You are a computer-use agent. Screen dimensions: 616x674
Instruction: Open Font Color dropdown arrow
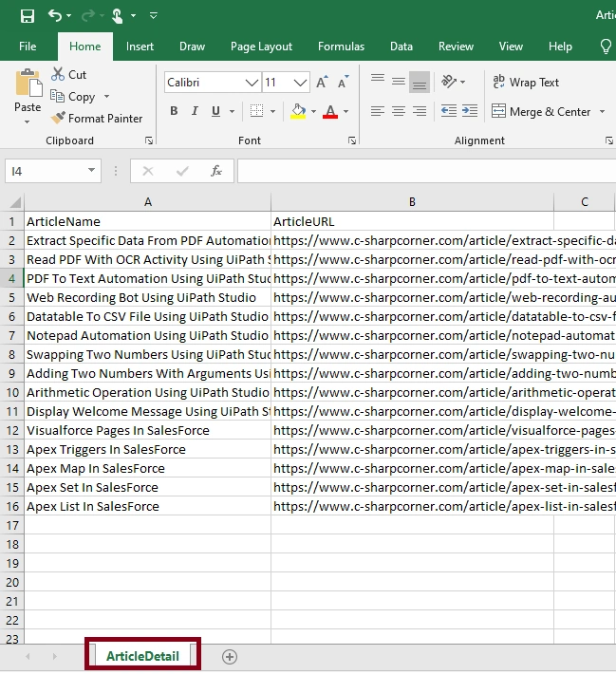[345, 111]
